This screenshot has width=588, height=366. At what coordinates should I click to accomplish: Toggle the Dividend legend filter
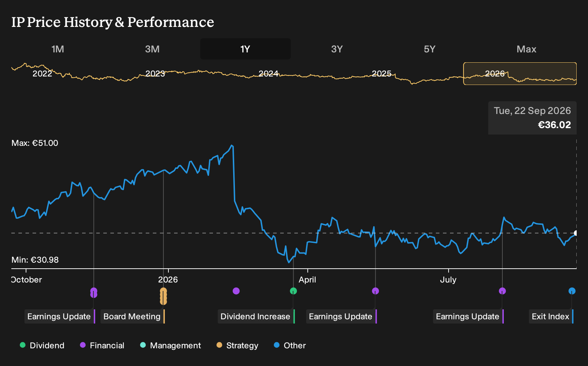point(42,345)
